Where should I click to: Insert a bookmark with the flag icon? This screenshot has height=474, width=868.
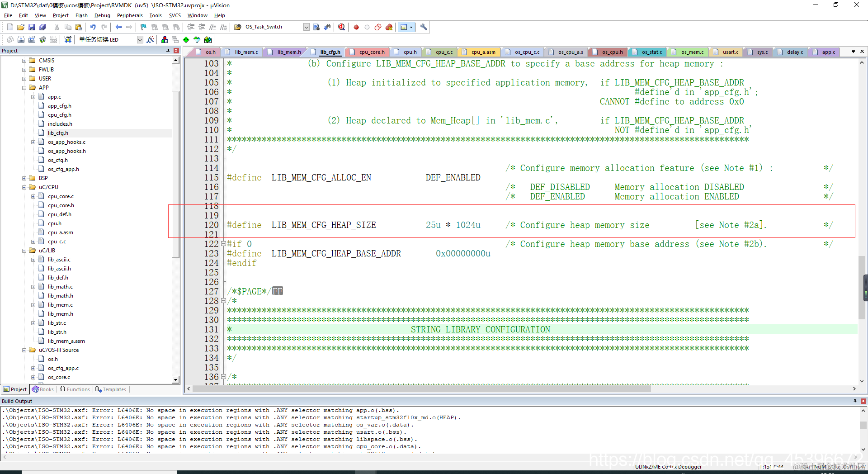pyautogui.click(x=144, y=27)
